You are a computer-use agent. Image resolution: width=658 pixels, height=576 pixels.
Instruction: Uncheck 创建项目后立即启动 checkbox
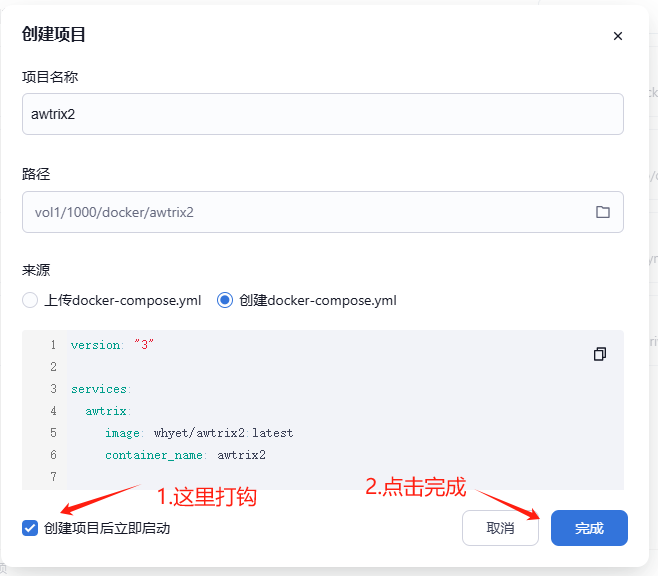click(30, 528)
